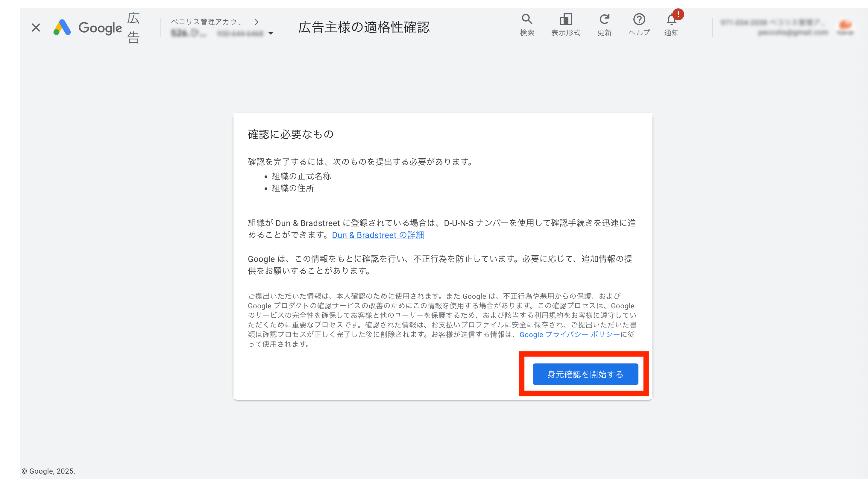868x479 pixels.
Task: Click the blurred account email in header
Action: pos(793,33)
